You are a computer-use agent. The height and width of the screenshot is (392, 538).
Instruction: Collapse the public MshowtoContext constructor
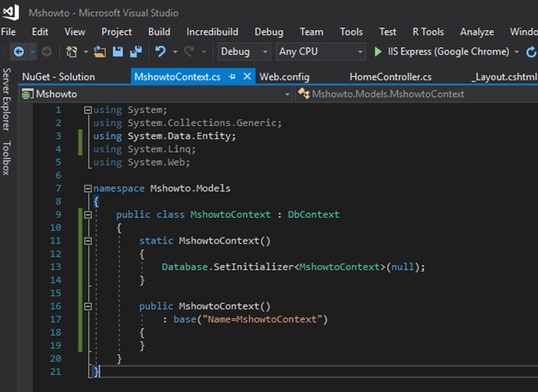coord(88,306)
